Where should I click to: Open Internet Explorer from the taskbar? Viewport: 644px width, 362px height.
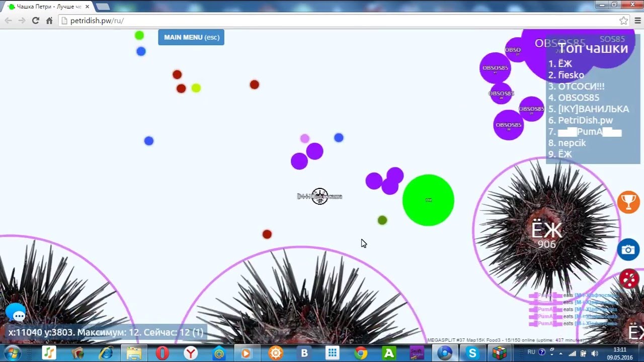[x=106, y=353]
